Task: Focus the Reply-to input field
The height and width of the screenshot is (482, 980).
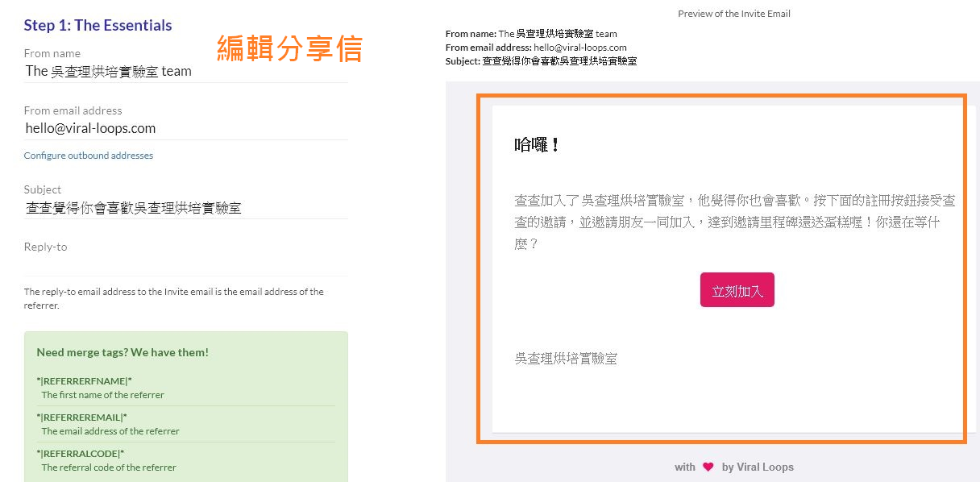Action: pyautogui.click(x=185, y=265)
